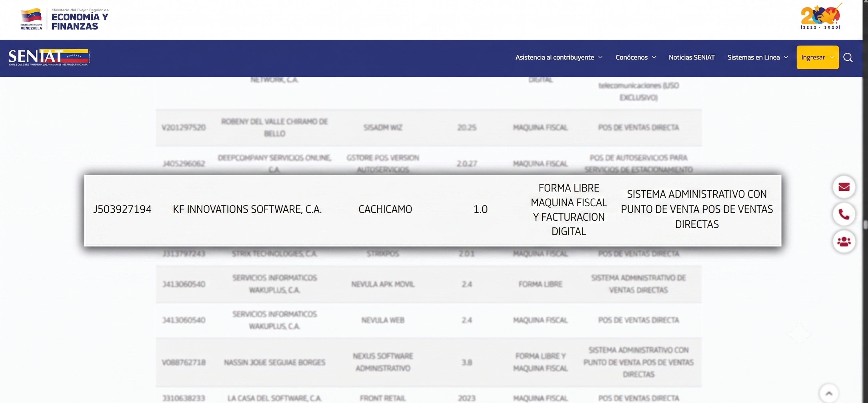Image resolution: width=868 pixels, height=403 pixels.
Task: Click the scroll-to-top arrow button
Action: coord(829,393)
